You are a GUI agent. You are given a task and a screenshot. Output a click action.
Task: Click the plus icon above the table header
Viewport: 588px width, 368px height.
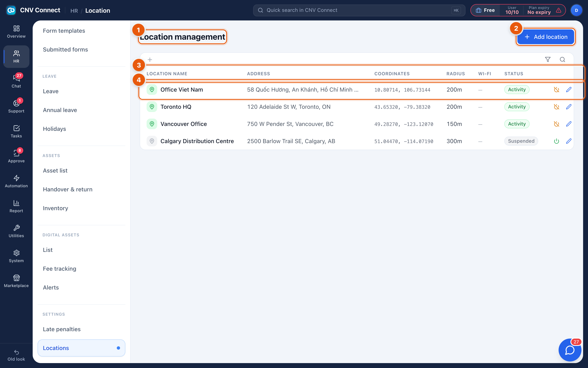150,60
